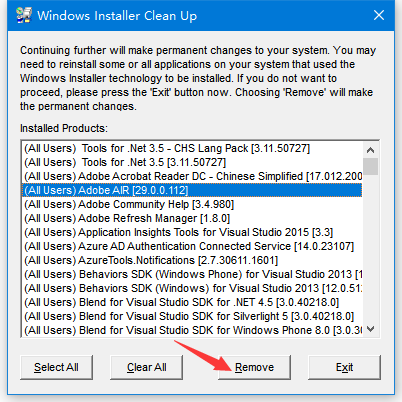Viewport: 402px width, 402px height.
Task: Select the highlighted Adobe AIR entry
Action: (x=192, y=190)
